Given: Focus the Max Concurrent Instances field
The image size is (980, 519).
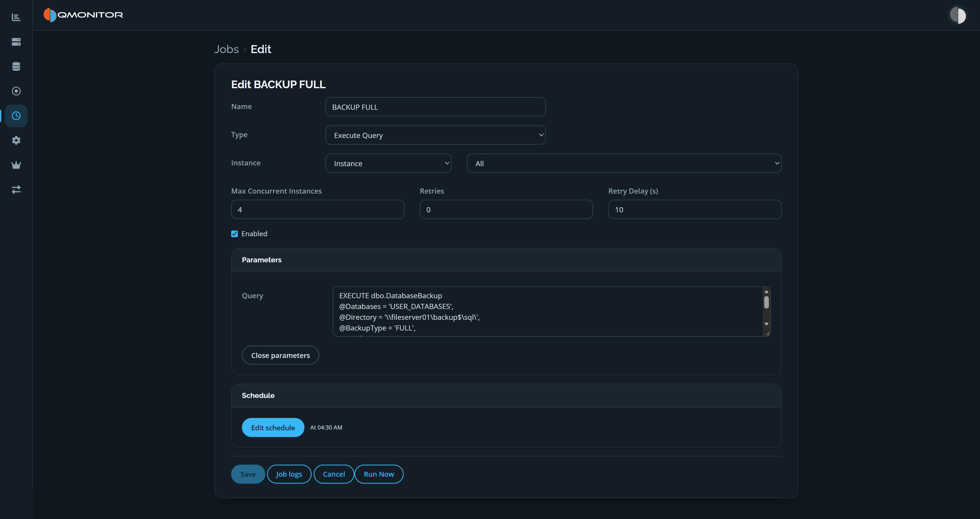Looking at the screenshot, I should (x=317, y=209).
